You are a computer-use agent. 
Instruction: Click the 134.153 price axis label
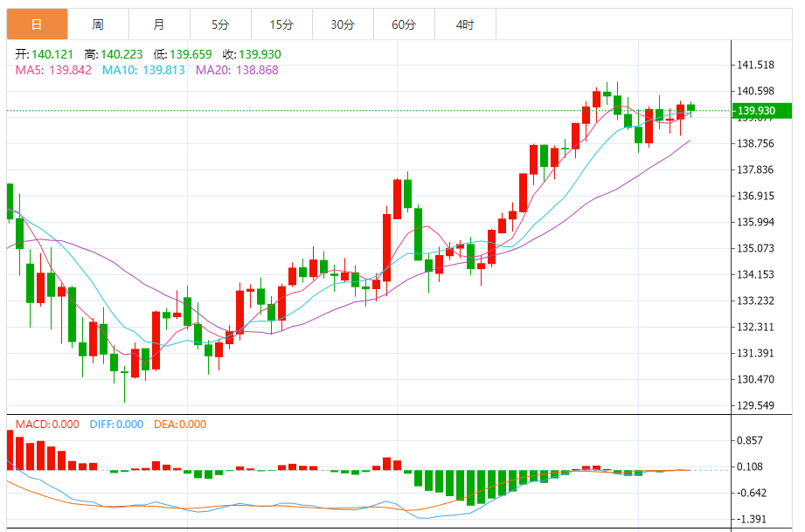click(755, 274)
